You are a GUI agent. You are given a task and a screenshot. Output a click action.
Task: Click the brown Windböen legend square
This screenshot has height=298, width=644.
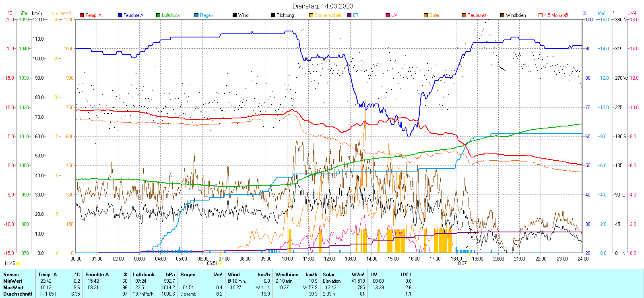click(502, 15)
